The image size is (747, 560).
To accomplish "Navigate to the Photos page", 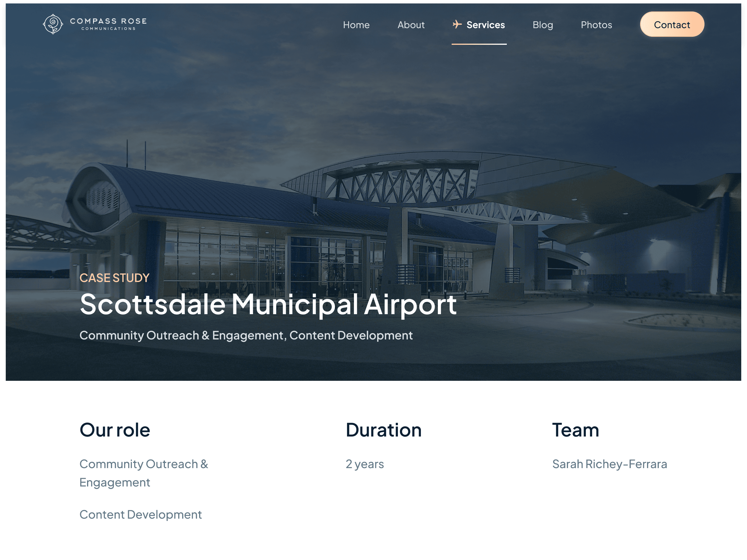I will pos(596,25).
